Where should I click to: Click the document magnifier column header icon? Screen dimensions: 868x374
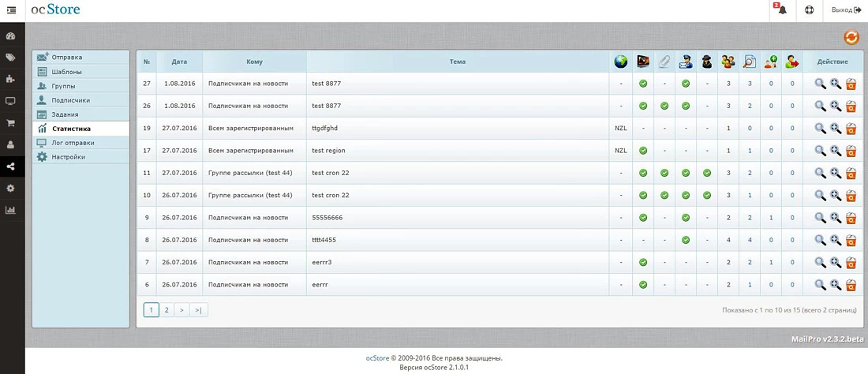[x=750, y=62]
